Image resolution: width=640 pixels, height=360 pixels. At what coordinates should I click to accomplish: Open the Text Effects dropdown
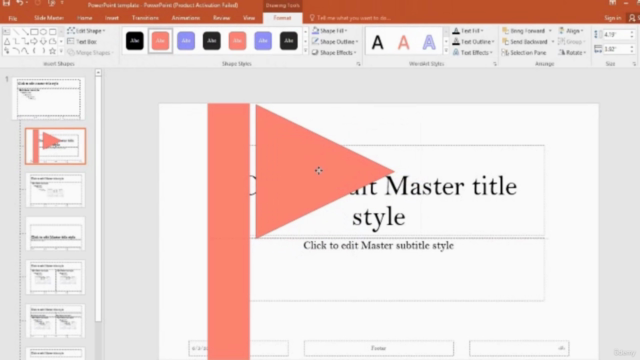[473, 53]
